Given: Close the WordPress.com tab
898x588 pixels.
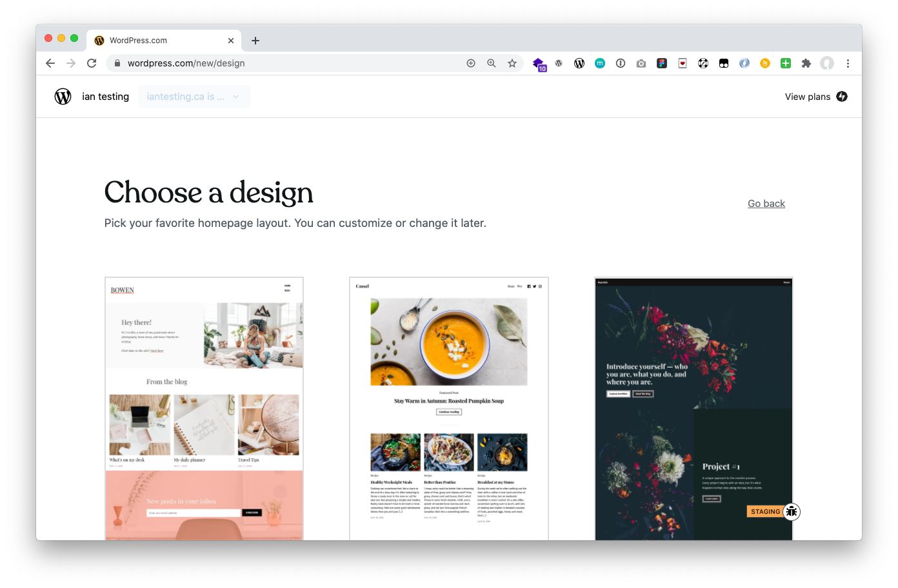Looking at the screenshot, I should [231, 41].
